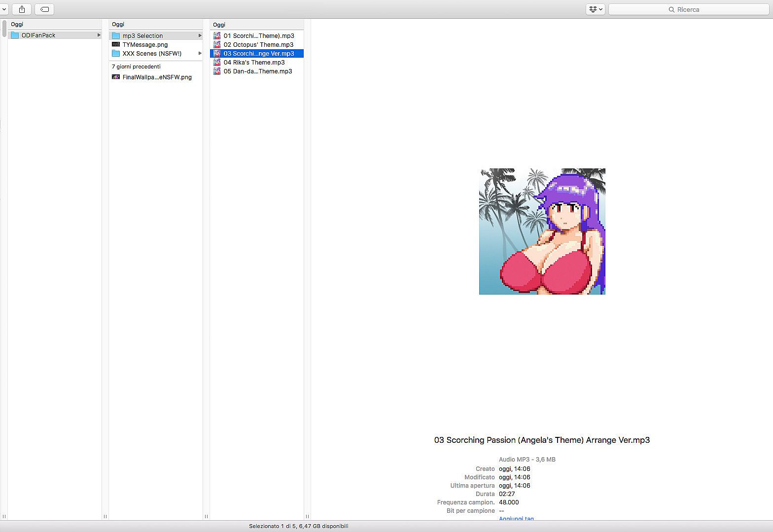Screen dimensions: 773x532
Task: Expand the mp3 Selection disclosure arrow
Action: point(200,36)
